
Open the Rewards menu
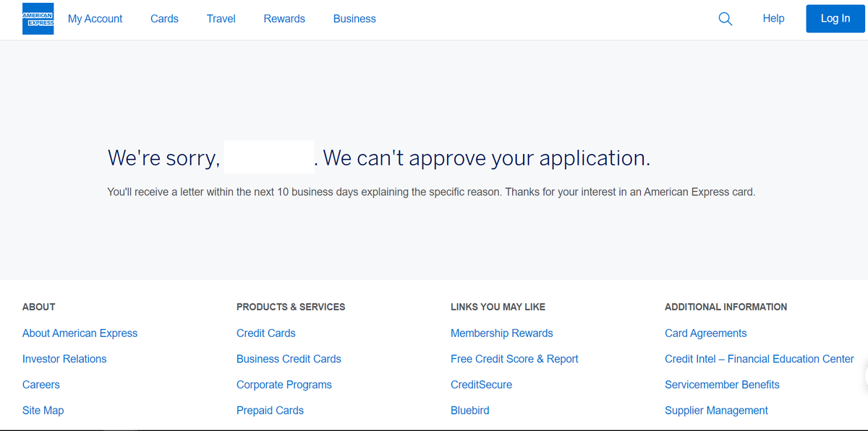(284, 19)
